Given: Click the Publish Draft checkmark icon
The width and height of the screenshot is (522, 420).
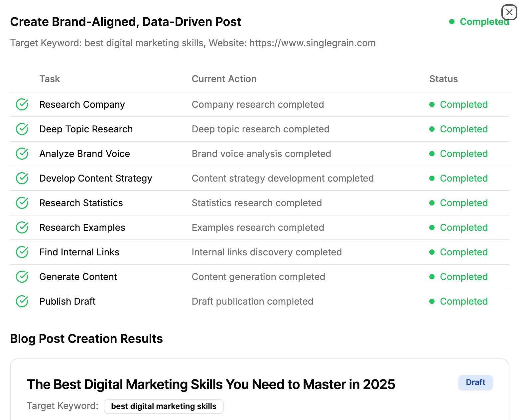Looking at the screenshot, I should tap(22, 301).
